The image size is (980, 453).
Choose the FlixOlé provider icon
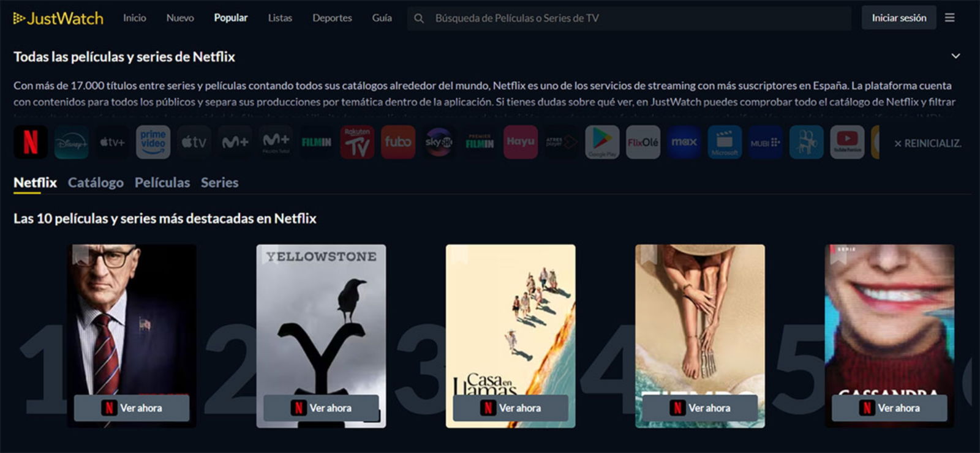[x=643, y=142]
